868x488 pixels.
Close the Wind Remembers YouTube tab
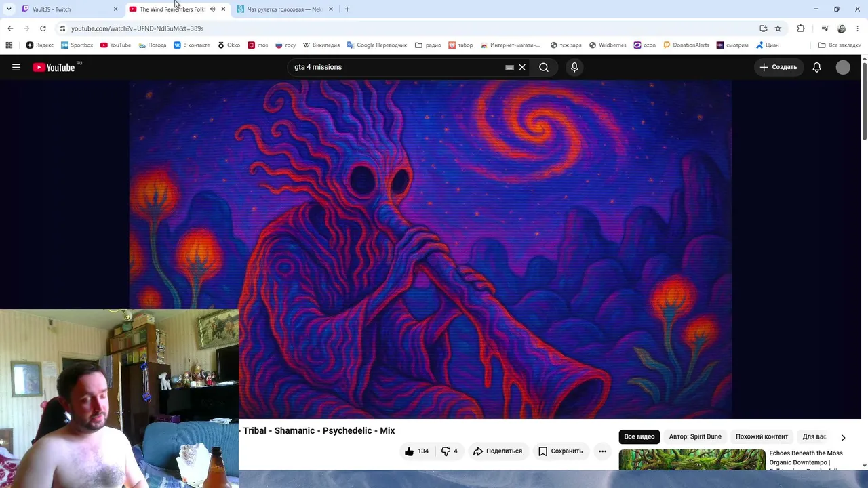click(223, 9)
